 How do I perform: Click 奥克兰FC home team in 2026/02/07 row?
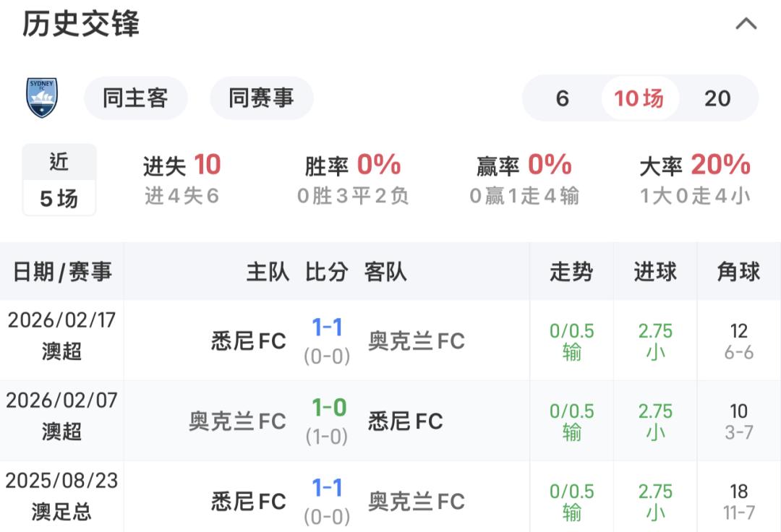237,421
